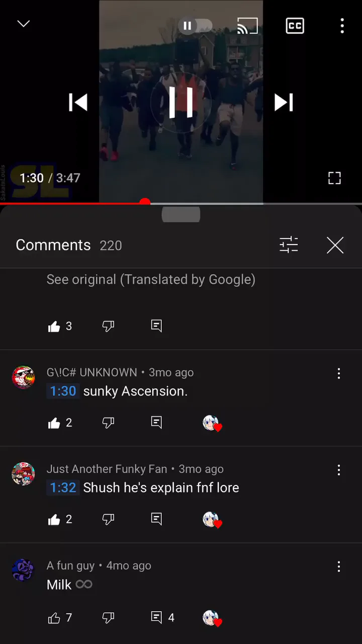This screenshot has height=644, width=362.
Task: Skip to the next video
Action: coord(284,102)
